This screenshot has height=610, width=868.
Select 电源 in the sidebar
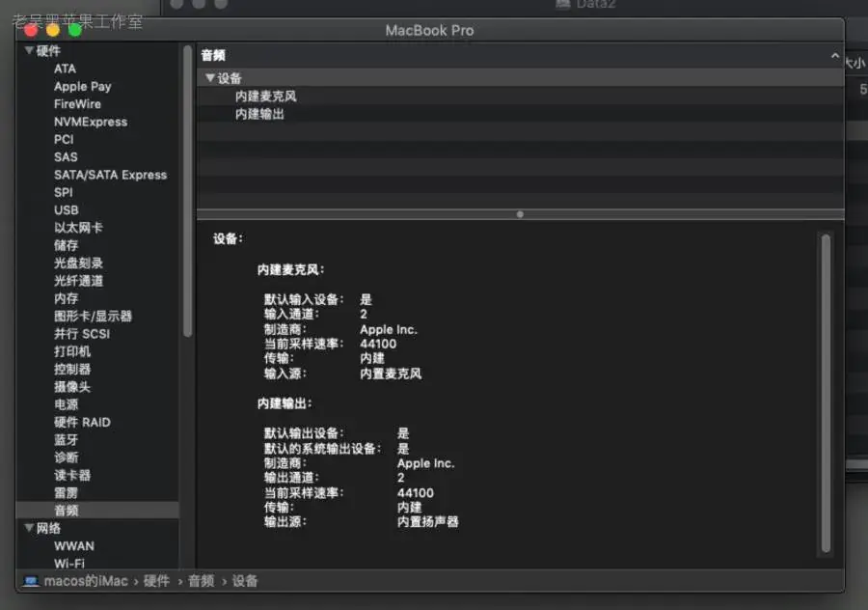click(66, 405)
